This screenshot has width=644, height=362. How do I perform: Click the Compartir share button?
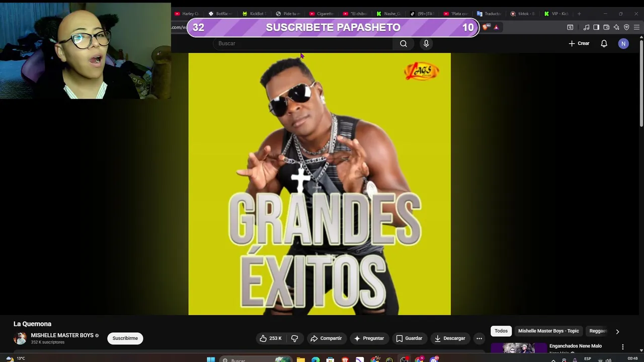point(326,338)
